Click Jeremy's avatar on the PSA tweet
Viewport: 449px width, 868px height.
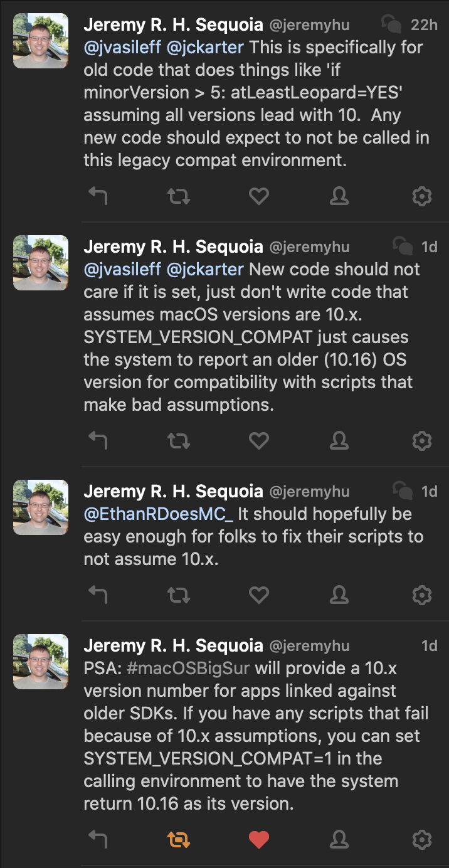click(x=41, y=661)
